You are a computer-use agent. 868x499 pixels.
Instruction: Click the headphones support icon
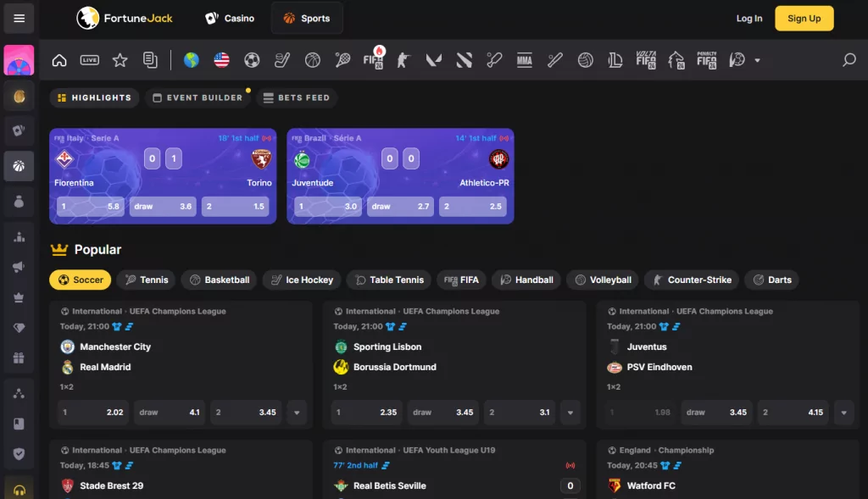point(19,490)
